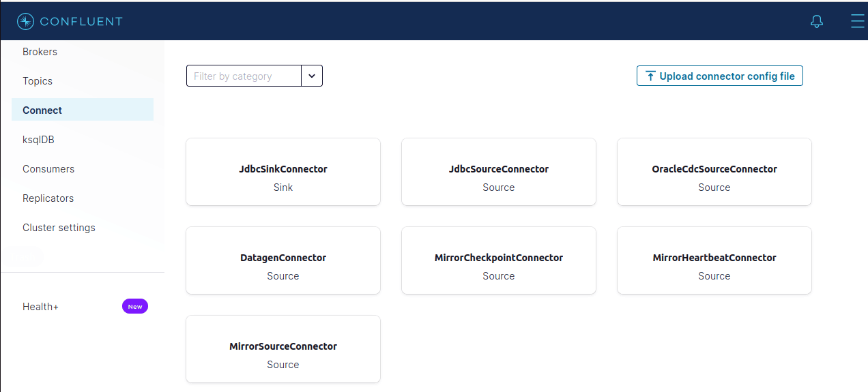Image resolution: width=868 pixels, height=392 pixels.
Task: Open the notifications bell
Action: [x=817, y=21]
